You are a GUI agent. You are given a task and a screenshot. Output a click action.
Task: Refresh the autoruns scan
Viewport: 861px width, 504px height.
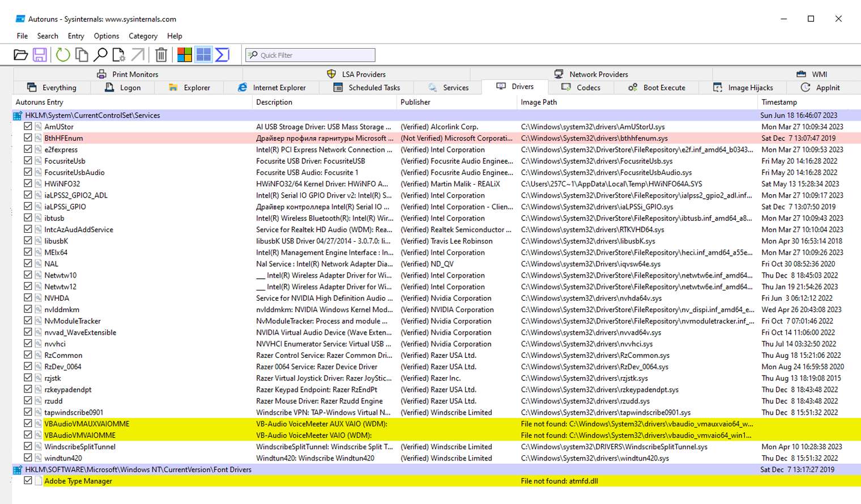(63, 55)
